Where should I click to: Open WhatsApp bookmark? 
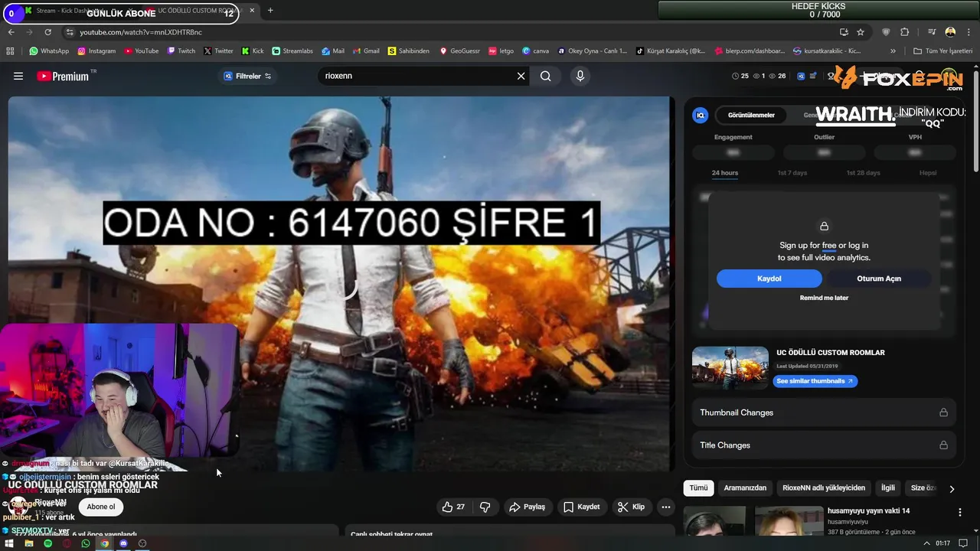pos(49,51)
